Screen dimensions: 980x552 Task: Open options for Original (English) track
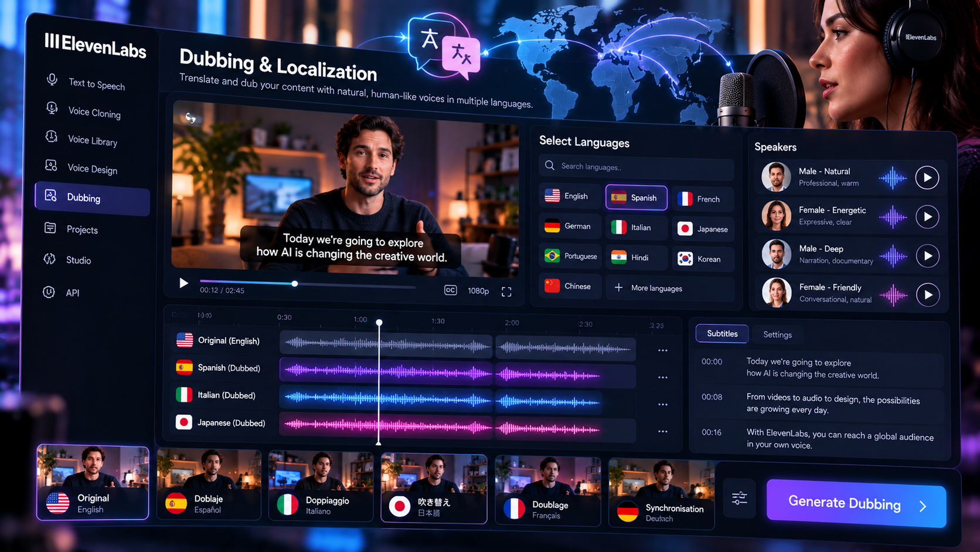pos(663,350)
